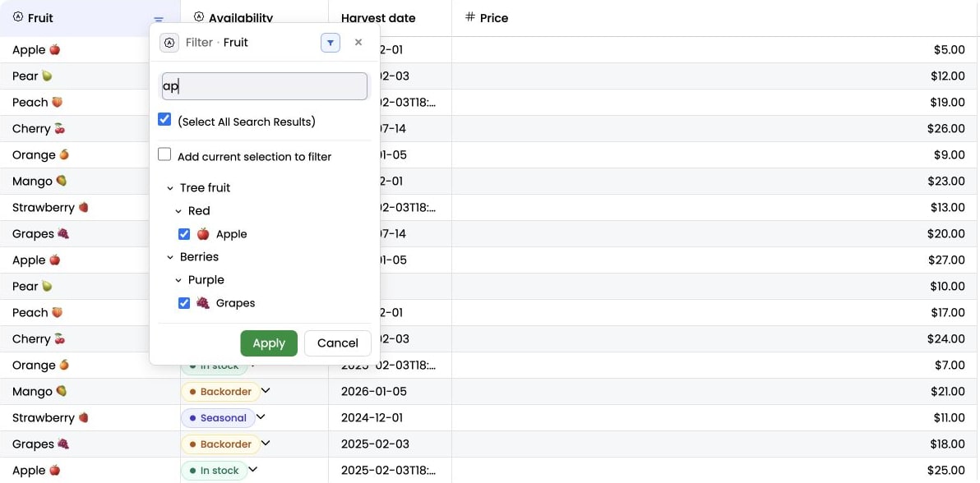The width and height of the screenshot is (980, 483).
Task: Click harvest date 2024-12-01
Action: 372,417
